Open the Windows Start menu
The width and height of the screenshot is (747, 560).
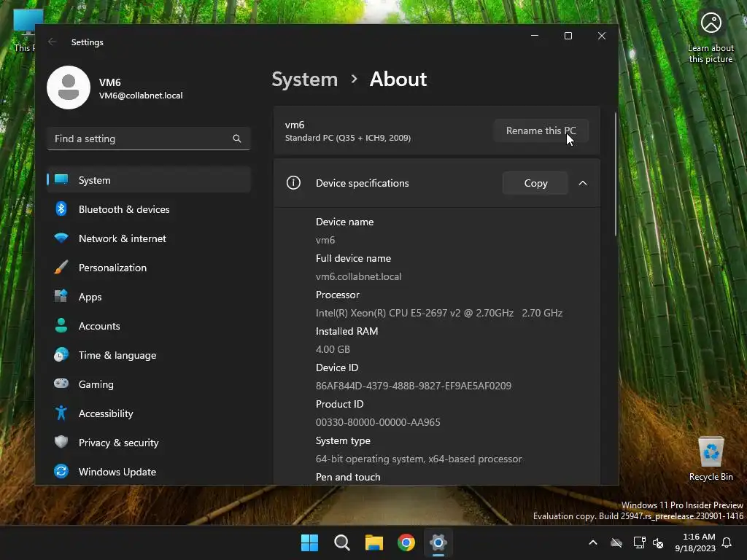309,542
